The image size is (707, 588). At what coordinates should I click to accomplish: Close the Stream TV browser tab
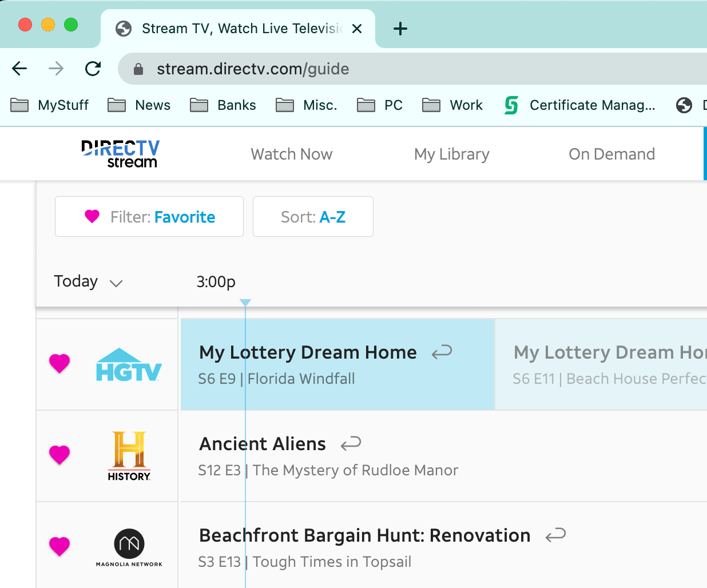point(357,29)
